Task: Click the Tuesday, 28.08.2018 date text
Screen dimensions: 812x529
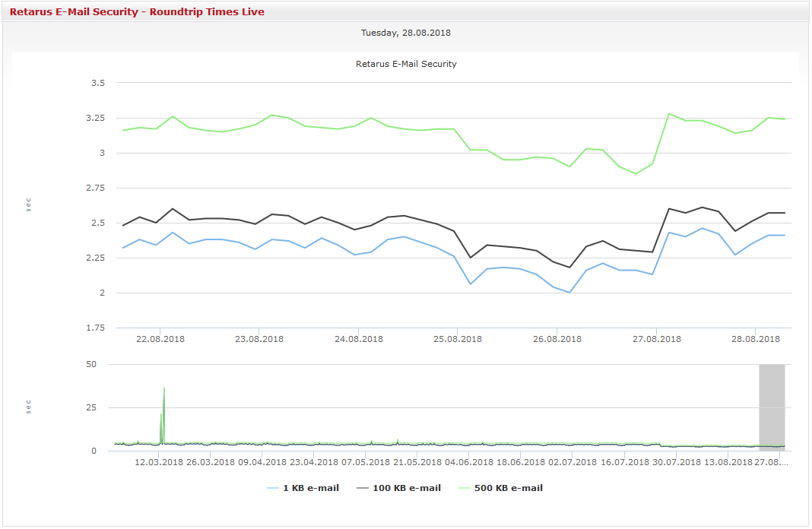Action: (406, 33)
